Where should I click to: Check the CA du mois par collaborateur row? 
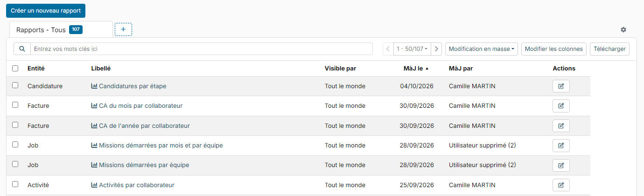(x=15, y=105)
